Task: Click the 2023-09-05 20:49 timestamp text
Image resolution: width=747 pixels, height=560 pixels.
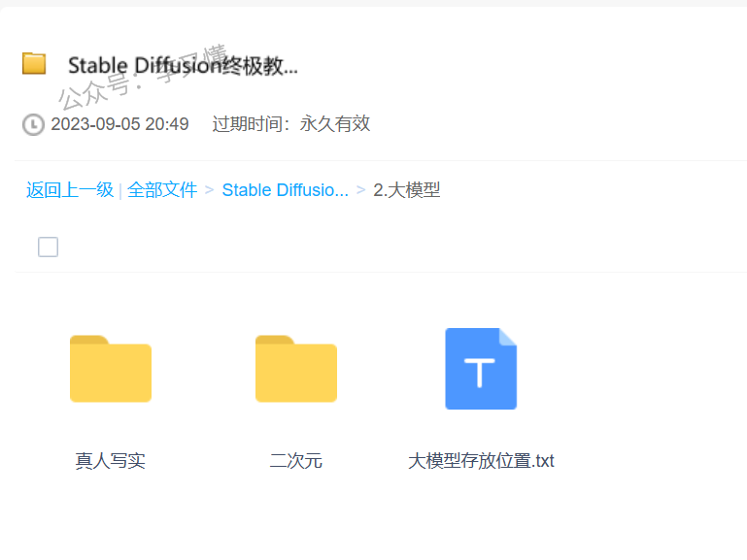Action: (x=119, y=124)
